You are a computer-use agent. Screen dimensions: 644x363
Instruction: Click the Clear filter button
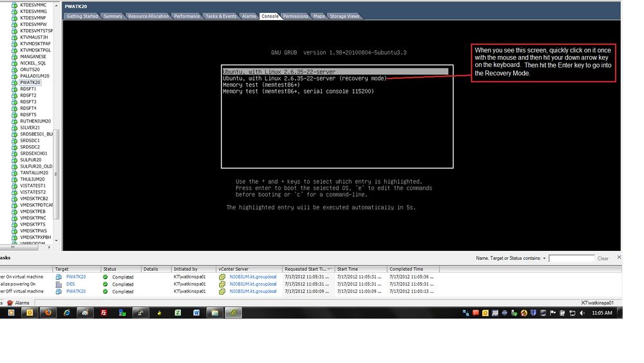603,259
